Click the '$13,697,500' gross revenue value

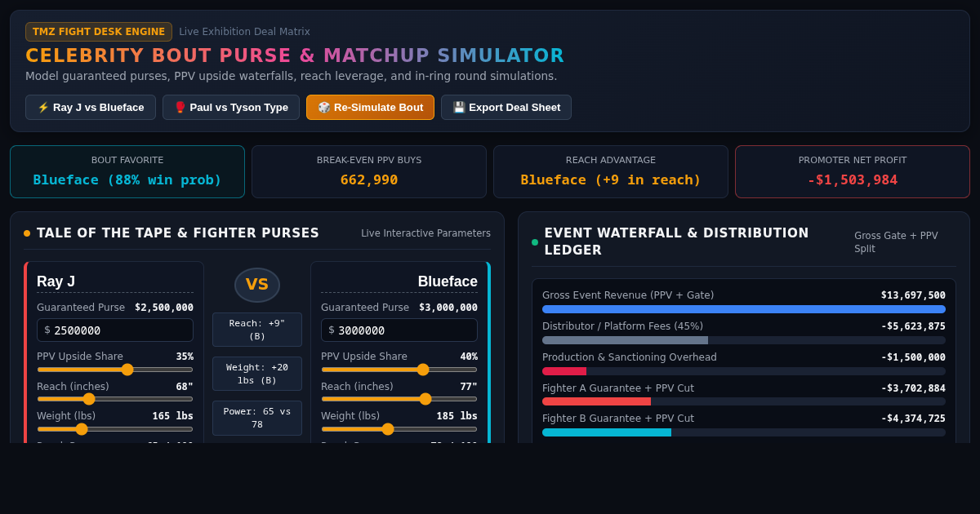pyautogui.click(x=913, y=295)
